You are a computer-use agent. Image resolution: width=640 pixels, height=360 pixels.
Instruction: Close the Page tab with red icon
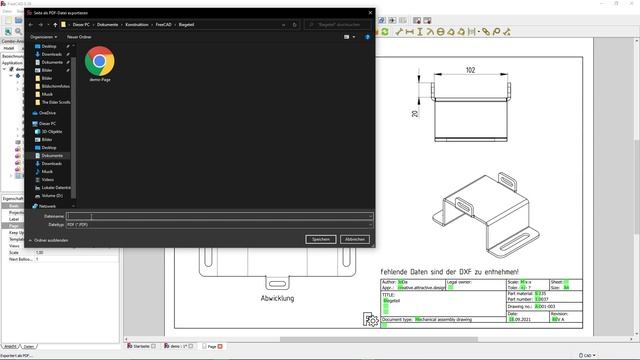(220, 347)
